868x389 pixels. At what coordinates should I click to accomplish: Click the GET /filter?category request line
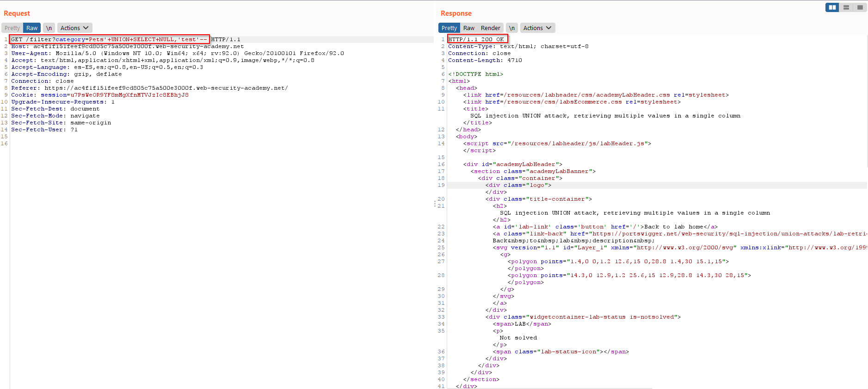126,39
